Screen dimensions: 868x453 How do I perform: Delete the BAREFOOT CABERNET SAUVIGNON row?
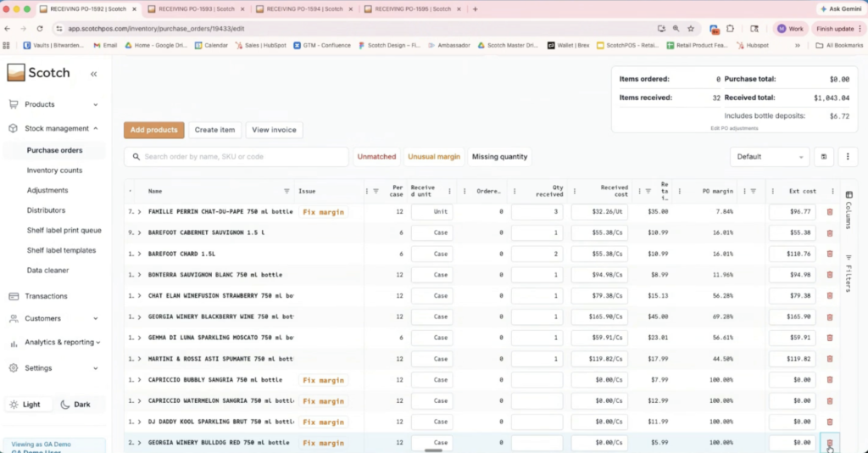(x=829, y=232)
